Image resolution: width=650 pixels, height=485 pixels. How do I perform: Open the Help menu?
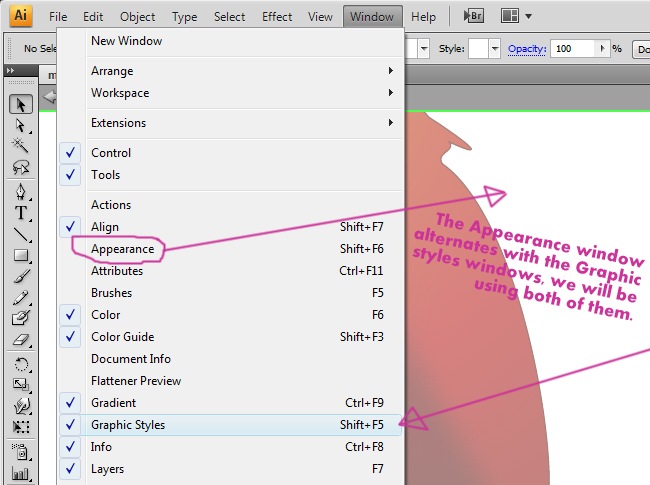click(423, 17)
